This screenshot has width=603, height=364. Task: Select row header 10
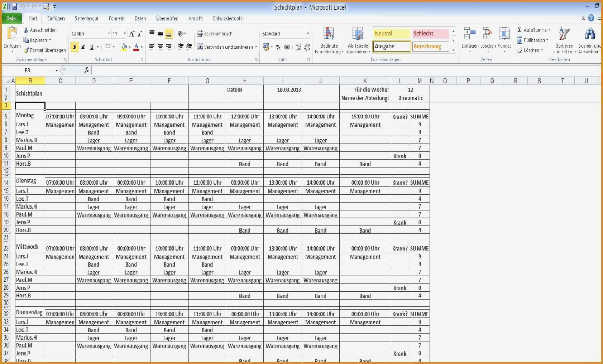[6, 156]
